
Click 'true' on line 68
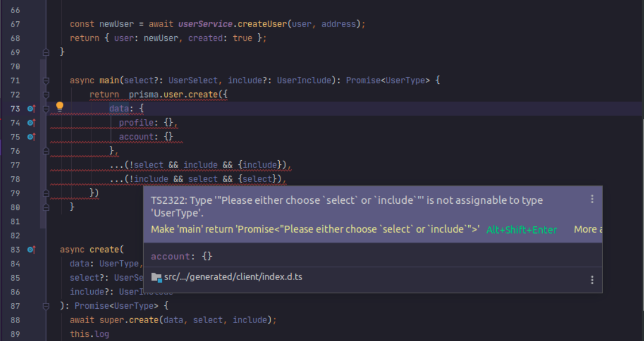(x=242, y=38)
